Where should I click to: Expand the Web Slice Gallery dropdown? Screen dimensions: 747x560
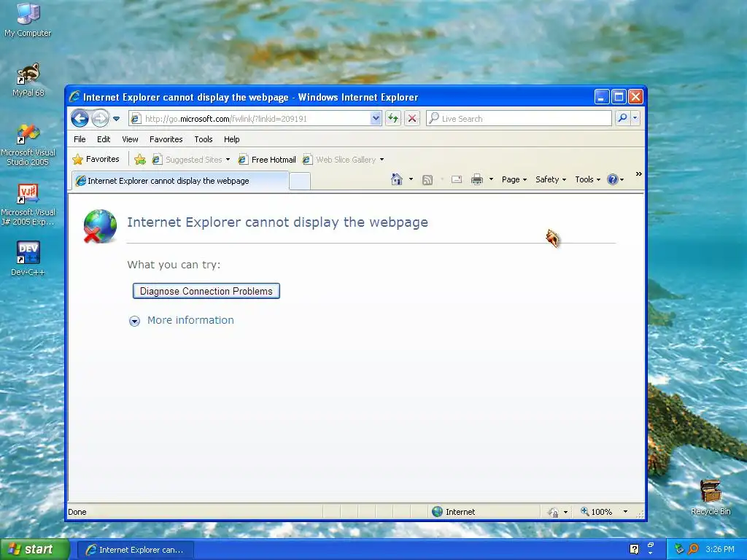pyautogui.click(x=382, y=160)
